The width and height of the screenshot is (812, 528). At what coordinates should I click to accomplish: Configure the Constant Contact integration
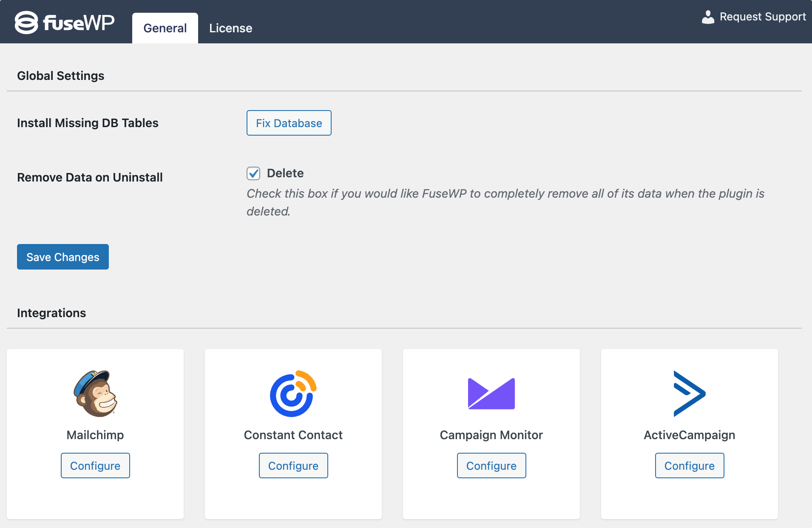(293, 466)
